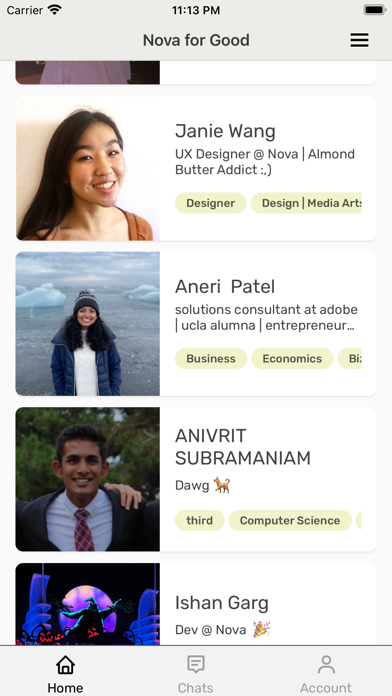Select Janie Wang's profile photo
This screenshot has height=696, width=392.
point(88,169)
